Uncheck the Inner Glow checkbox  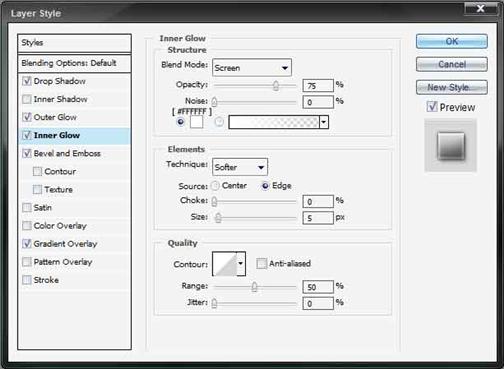pos(27,135)
